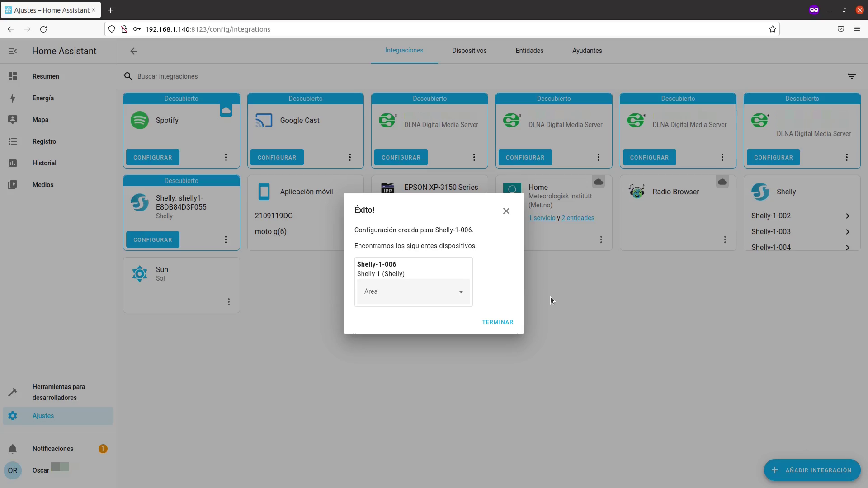Expand the Shelly-1-002 entry chevron

point(847,216)
